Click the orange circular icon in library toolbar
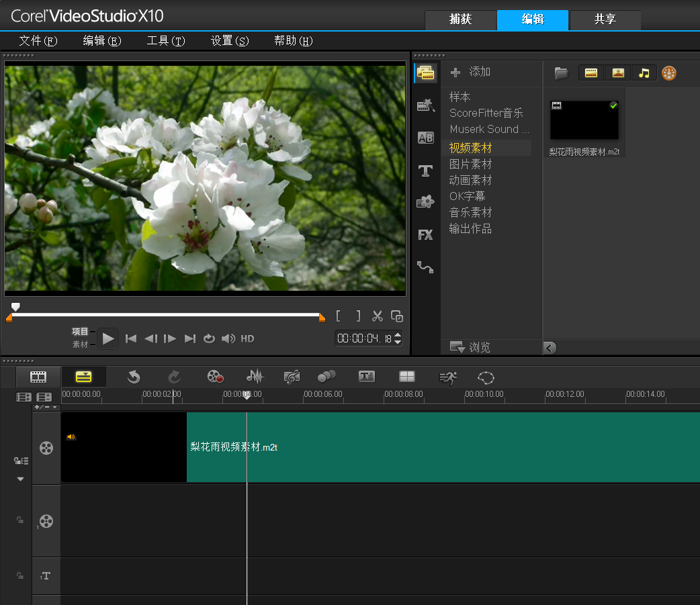The width and height of the screenshot is (700, 605). [x=668, y=73]
